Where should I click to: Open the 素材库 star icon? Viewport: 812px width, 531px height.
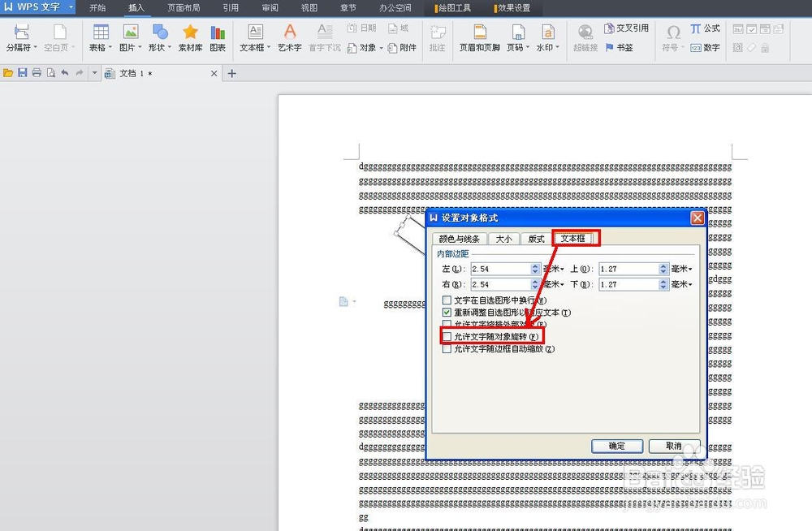190,32
